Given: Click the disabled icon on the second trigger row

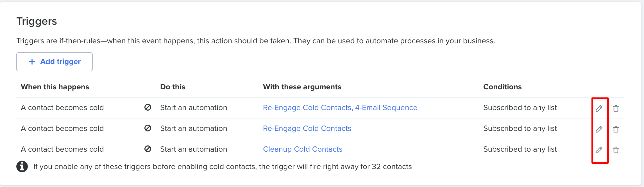Looking at the screenshot, I should point(148,128).
